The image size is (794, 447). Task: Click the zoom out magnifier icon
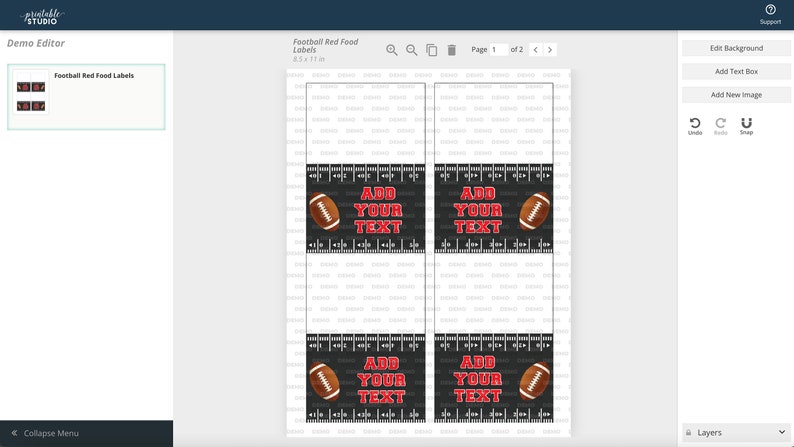(x=412, y=50)
